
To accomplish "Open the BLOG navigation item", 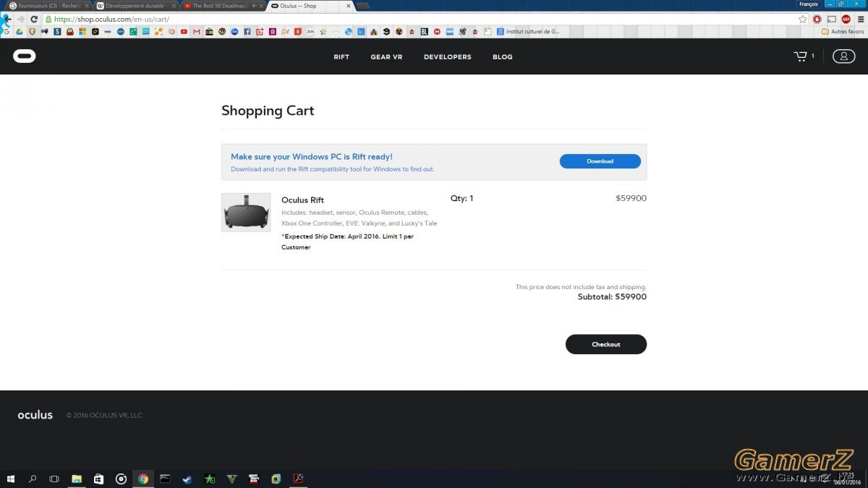I will 503,57.
